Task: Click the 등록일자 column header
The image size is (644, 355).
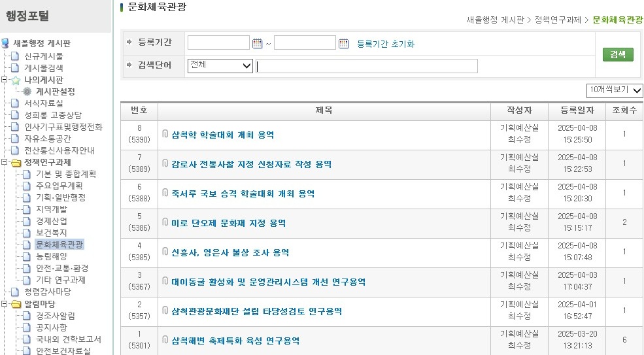Action: (x=577, y=110)
